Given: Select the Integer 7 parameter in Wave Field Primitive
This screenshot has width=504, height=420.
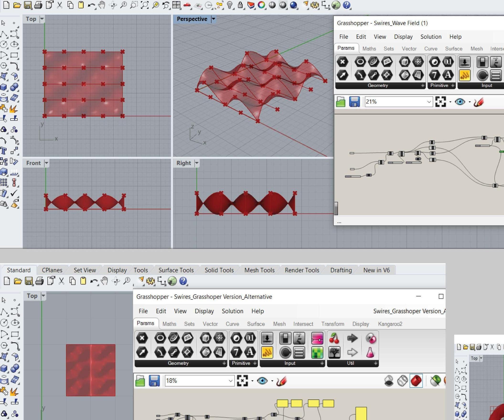Looking at the screenshot, I should coord(434,75).
